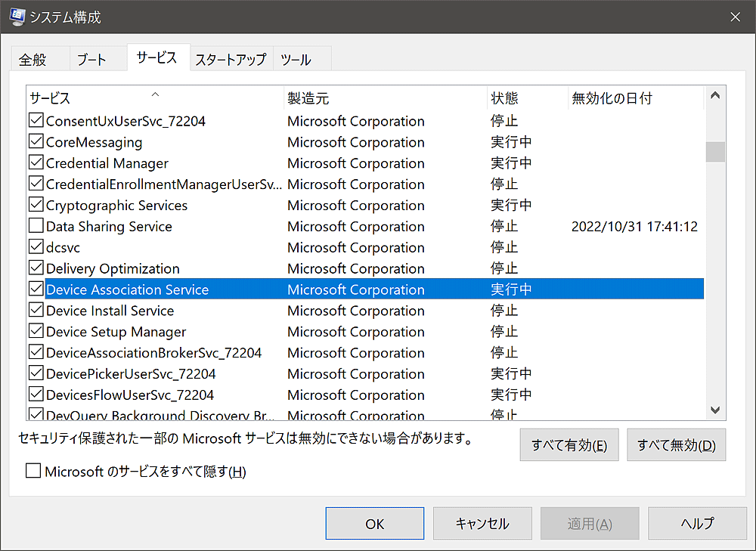This screenshot has height=551, width=756.
Task: Disable the Credential Manager service checkbox
Action: [36, 163]
